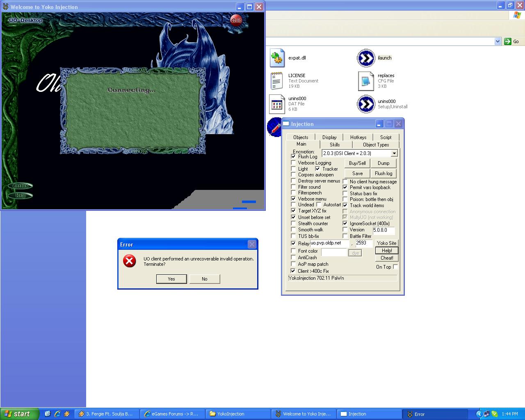
Task: Select the replaces CFG file icon
Action: pos(366,81)
